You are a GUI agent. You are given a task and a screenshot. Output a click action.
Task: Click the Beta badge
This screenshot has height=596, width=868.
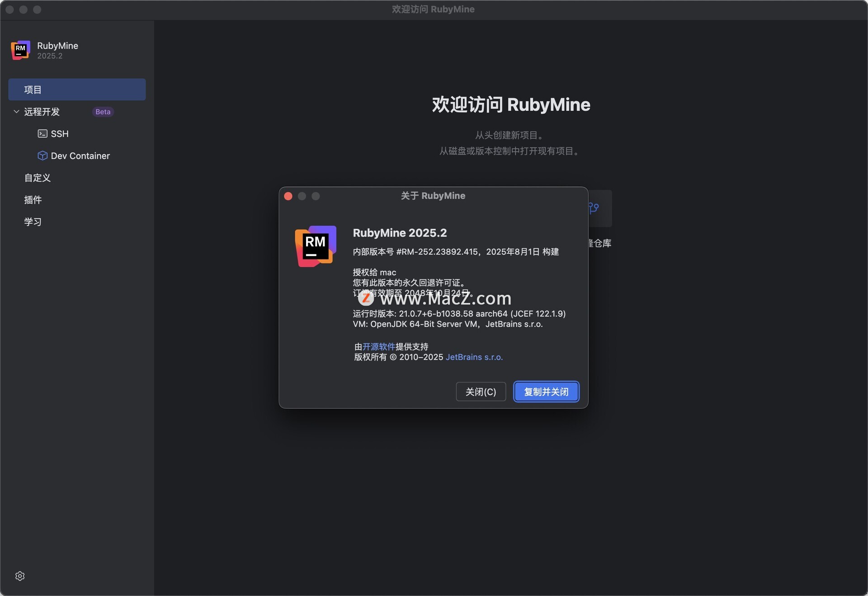tap(103, 112)
